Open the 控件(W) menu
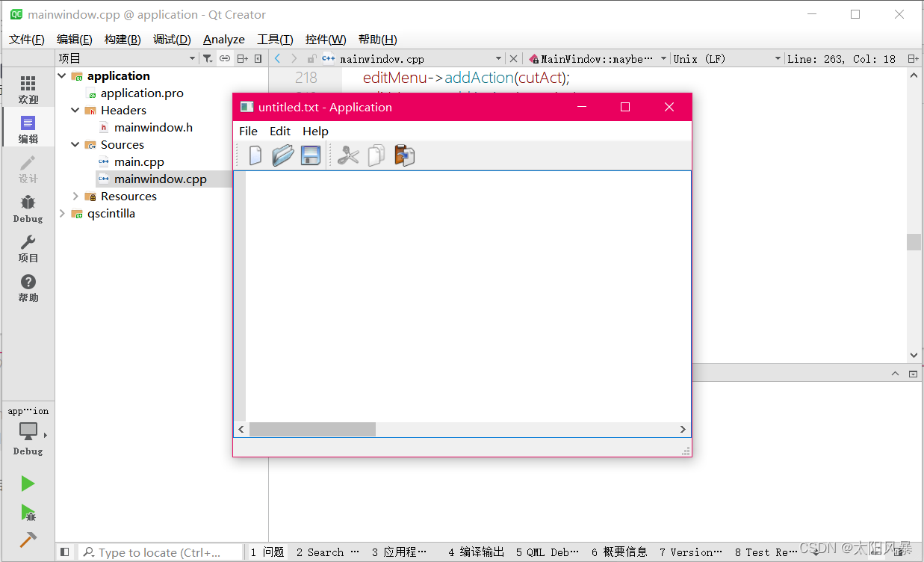 point(326,40)
